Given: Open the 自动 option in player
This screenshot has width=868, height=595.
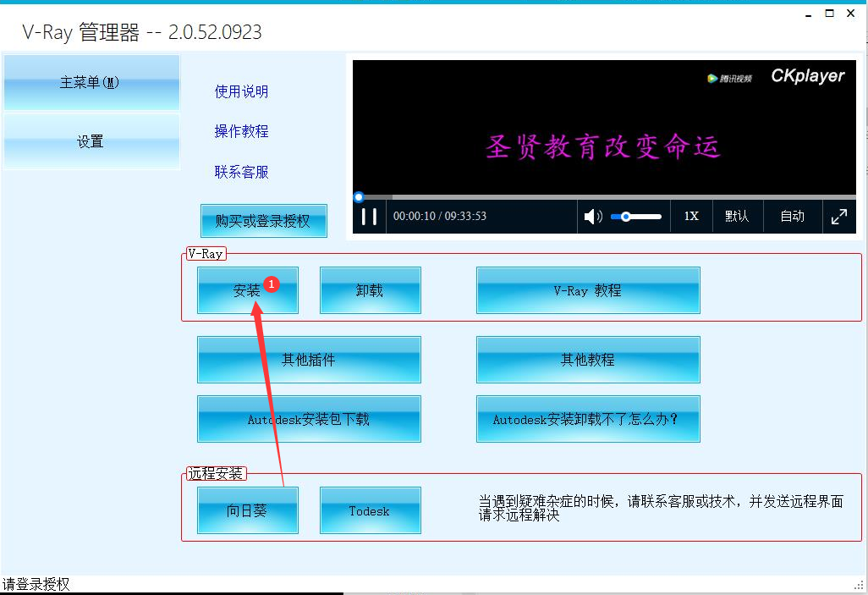Looking at the screenshot, I should pyautogui.click(x=793, y=217).
